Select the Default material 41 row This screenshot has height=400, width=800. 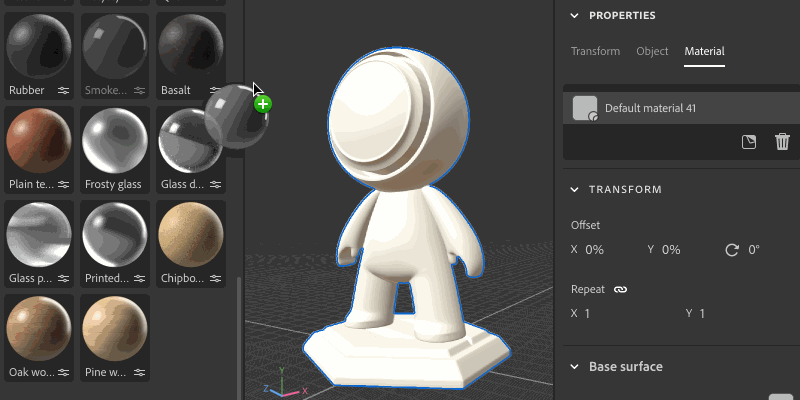[681, 108]
